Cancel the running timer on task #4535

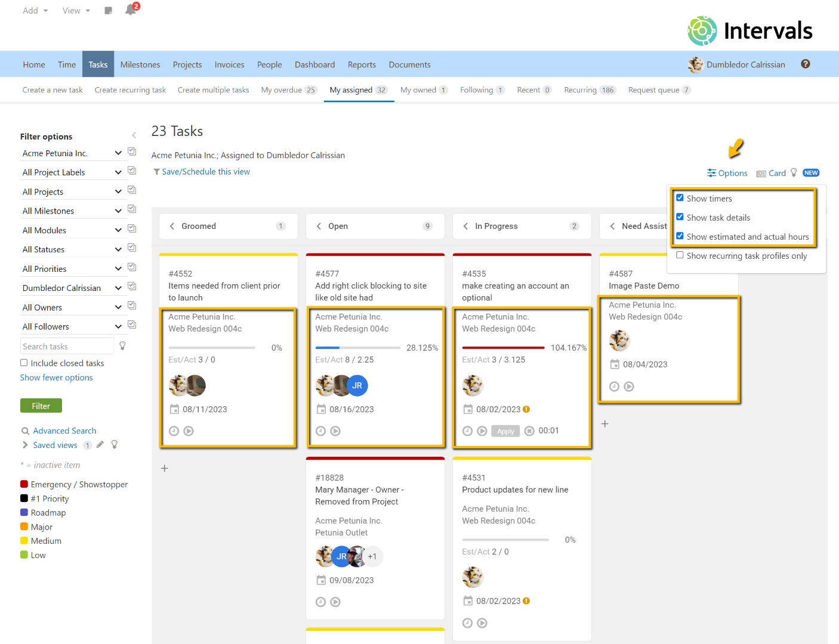click(x=529, y=431)
